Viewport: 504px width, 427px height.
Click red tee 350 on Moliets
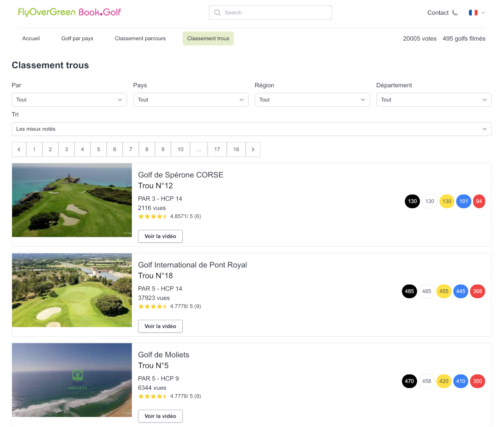[478, 381]
